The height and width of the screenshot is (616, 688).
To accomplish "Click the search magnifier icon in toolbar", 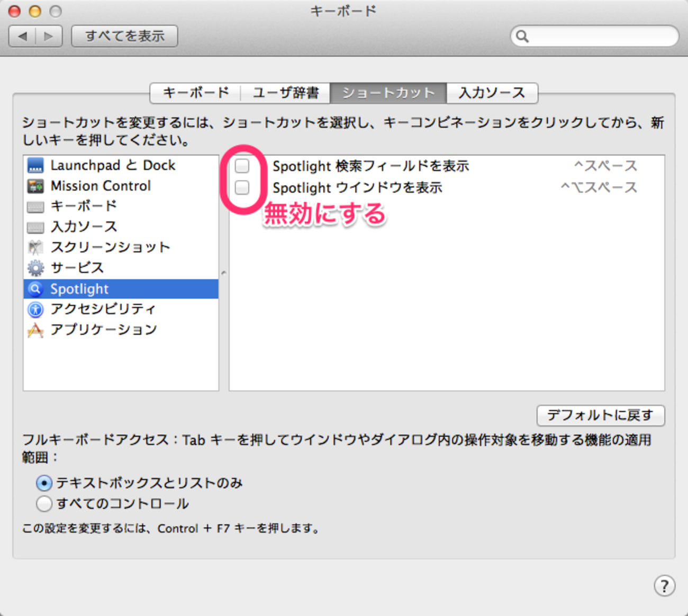I will [x=522, y=36].
